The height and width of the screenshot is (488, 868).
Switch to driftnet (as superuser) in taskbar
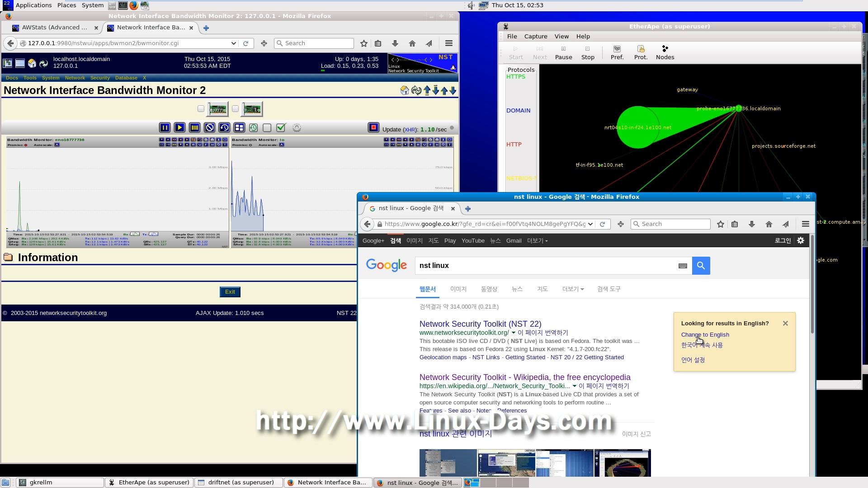click(x=239, y=483)
